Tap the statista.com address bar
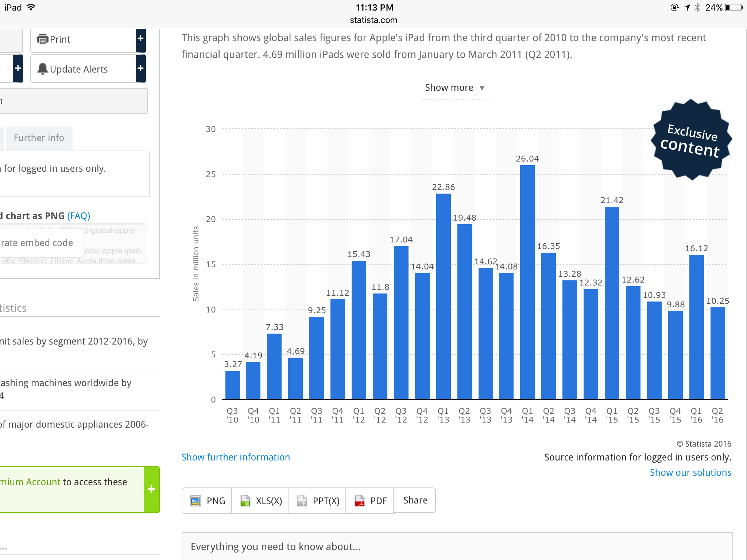Image resolution: width=747 pixels, height=560 pixels. click(373, 20)
